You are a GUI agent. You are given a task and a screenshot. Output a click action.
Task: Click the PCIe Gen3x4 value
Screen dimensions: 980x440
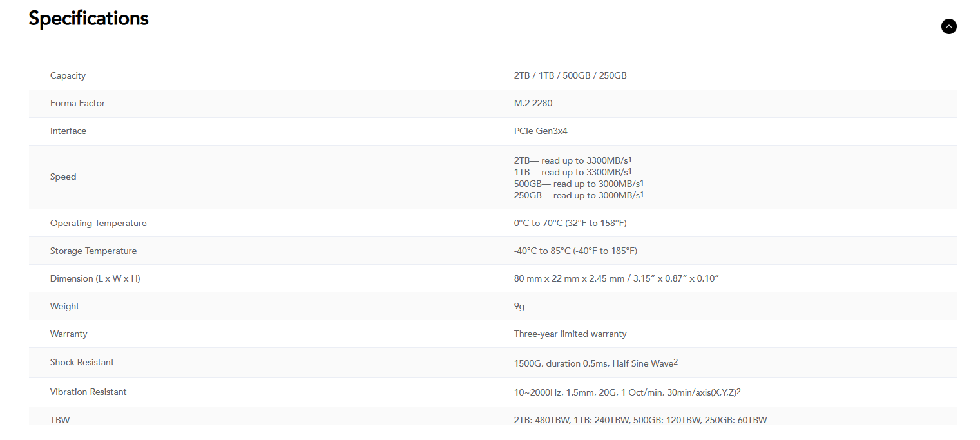[540, 131]
